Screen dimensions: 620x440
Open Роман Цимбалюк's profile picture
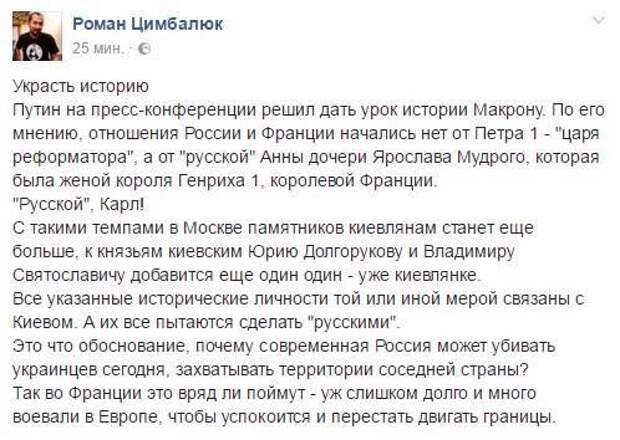37,36
